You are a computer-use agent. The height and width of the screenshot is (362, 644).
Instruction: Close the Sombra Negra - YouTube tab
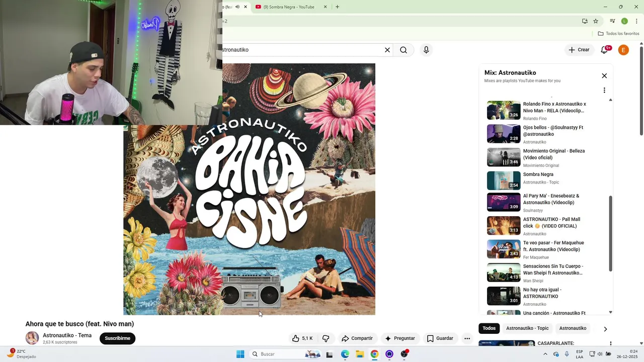coord(325,7)
